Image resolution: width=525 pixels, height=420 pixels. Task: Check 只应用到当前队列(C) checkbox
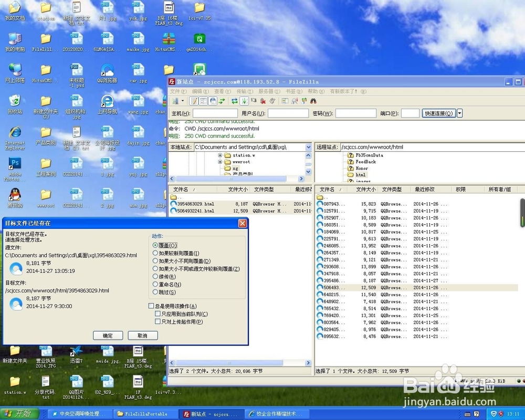point(157,313)
